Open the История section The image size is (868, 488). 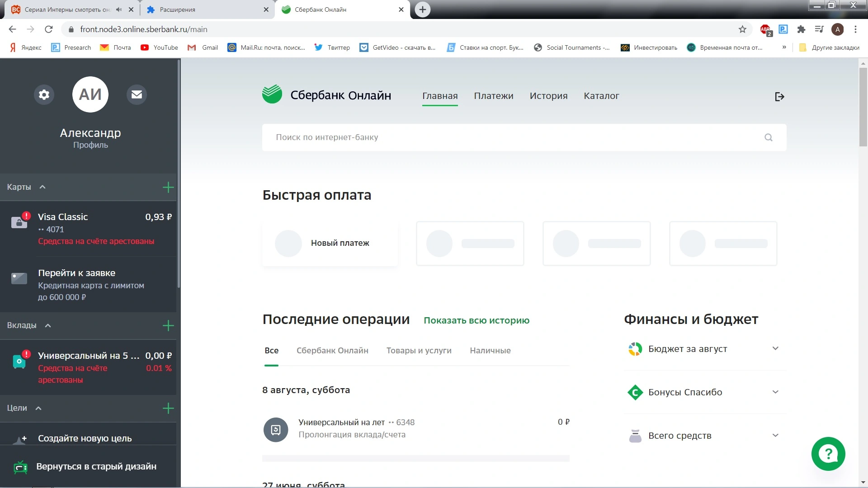pos(548,96)
